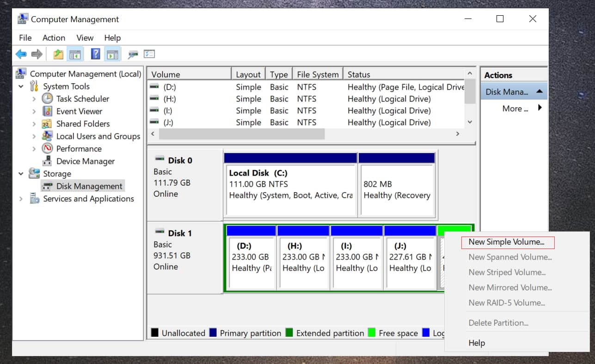Select Help in the context menu
The height and width of the screenshot is (364, 595).
pos(477,343)
